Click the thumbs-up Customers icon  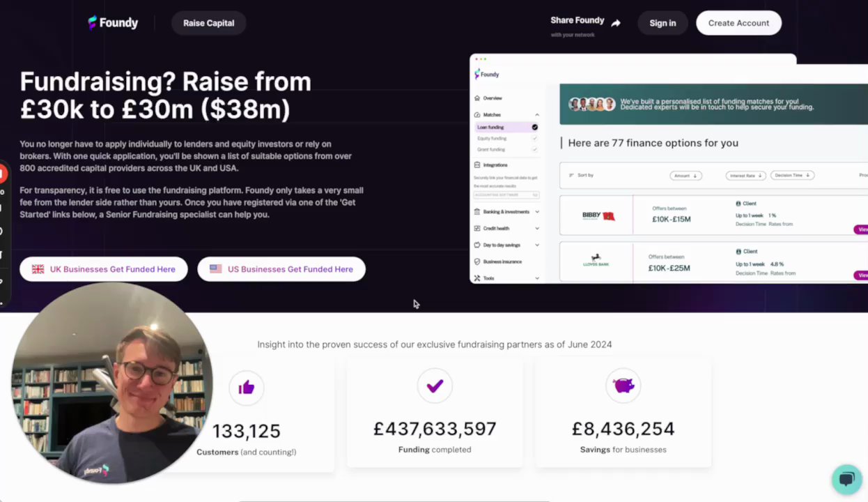(247, 388)
